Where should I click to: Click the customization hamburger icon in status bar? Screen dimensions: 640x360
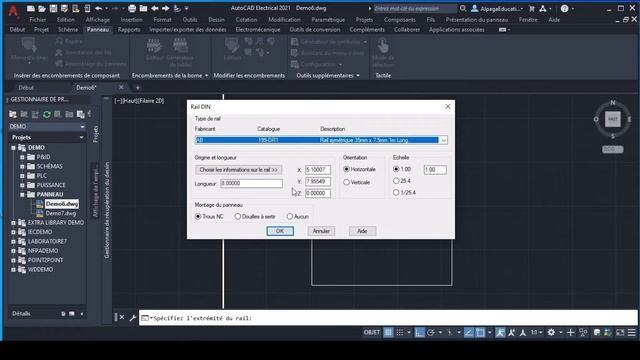(631, 333)
